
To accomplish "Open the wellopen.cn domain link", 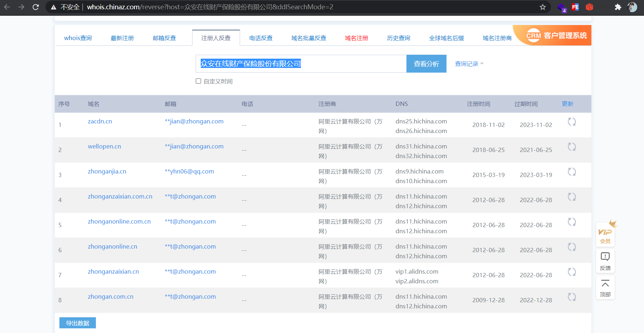I will 104,147.
